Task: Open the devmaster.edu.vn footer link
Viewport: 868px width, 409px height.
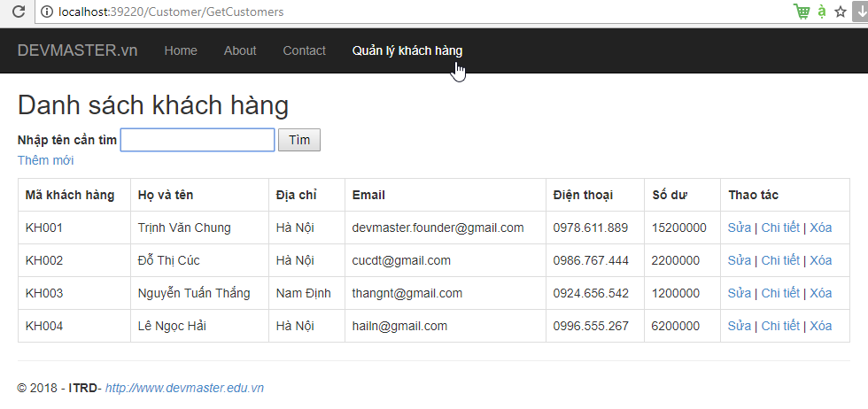Action: [184, 388]
